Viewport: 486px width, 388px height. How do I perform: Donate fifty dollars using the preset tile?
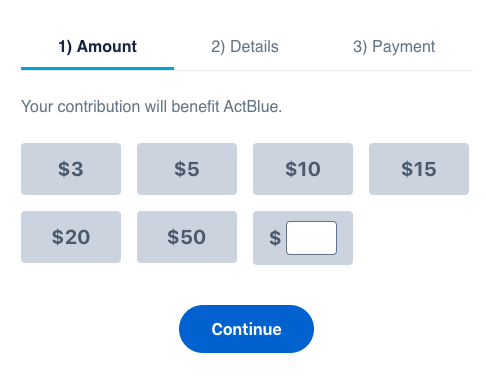click(x=187, y=237)
